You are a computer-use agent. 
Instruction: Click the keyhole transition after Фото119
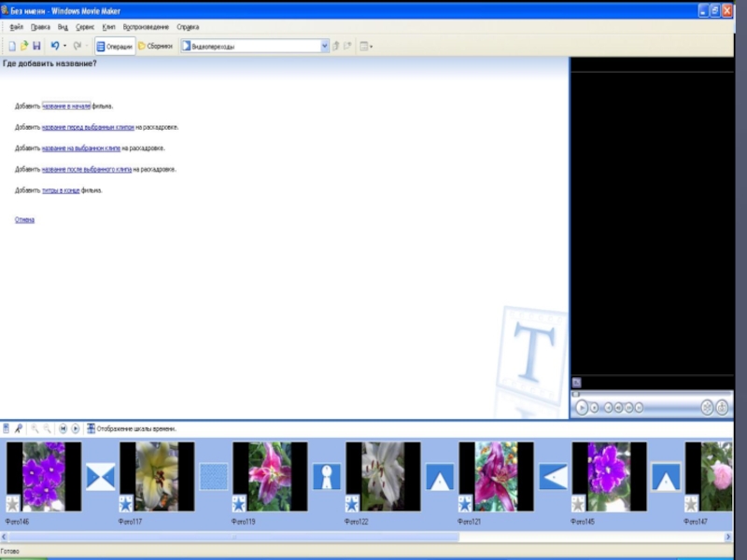(327, 476)
